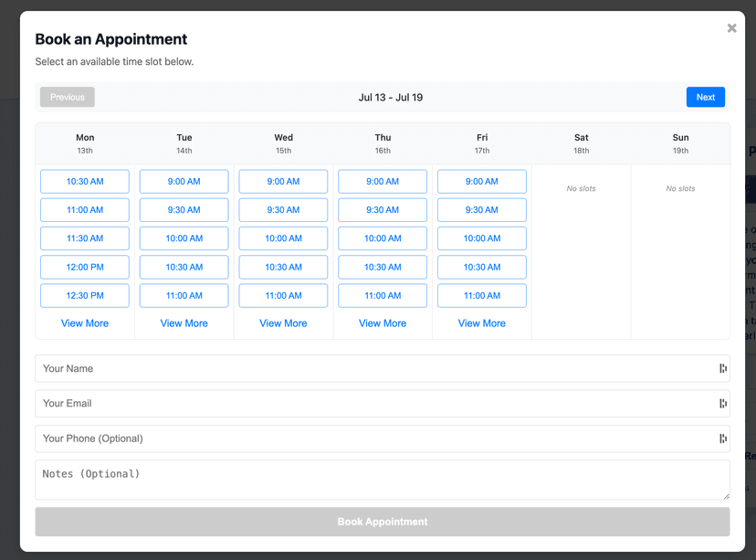Expand View More under Monday
This screenshot has width=756, height=560.
85,323
